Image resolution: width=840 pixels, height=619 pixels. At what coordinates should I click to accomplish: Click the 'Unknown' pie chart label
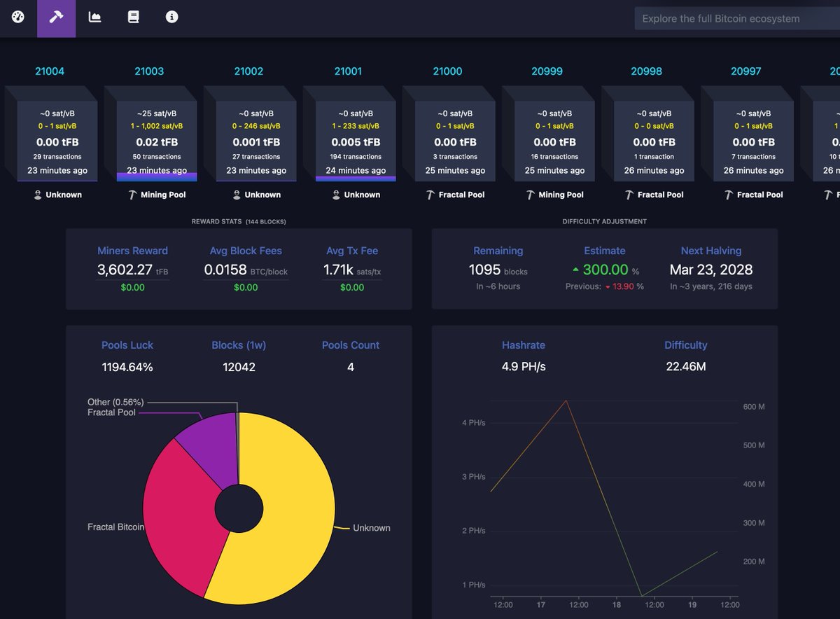(x=372, y=528)
